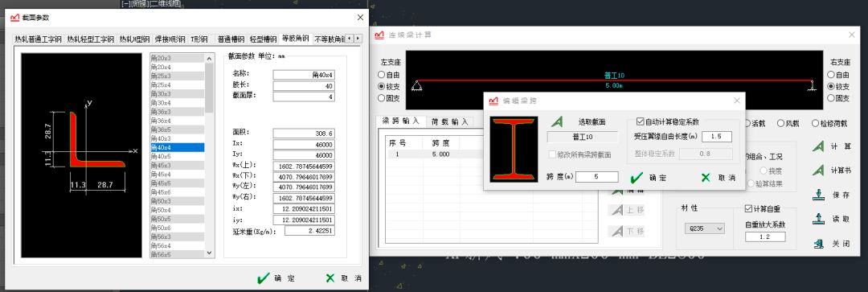The image size is (868, 292).
Task: Click the section list scrollbar up arrow
Action: (x=210, y=58)
